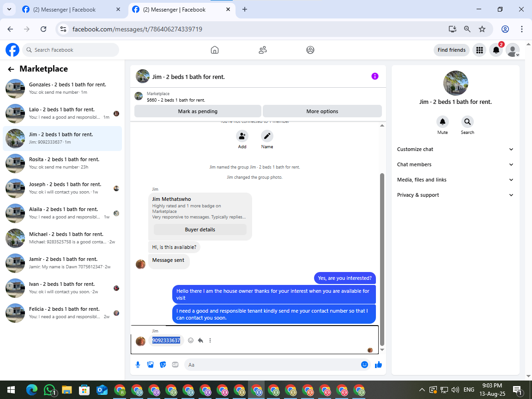
Task: Click Find friends button
Action: [x=451, y=50]
